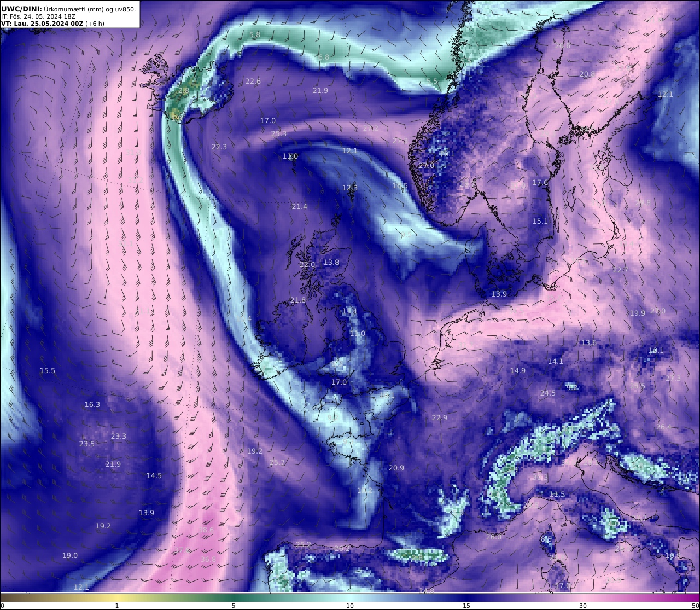Image resolution: width=700 pixels, height=610 pixels.
Task: Click the '22.7' map value
Action: point(621,270)
